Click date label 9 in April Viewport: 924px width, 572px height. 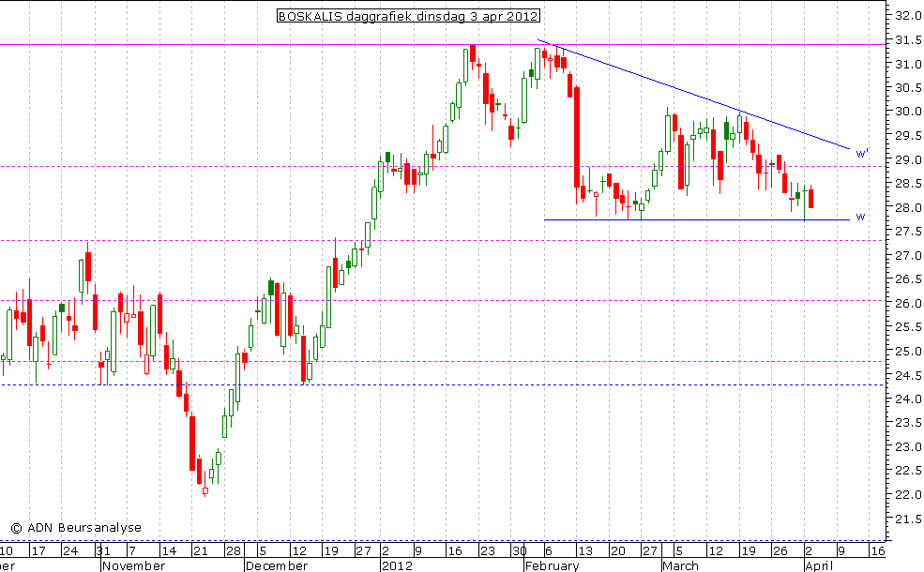pyautogui.click(x=841, y=551)
